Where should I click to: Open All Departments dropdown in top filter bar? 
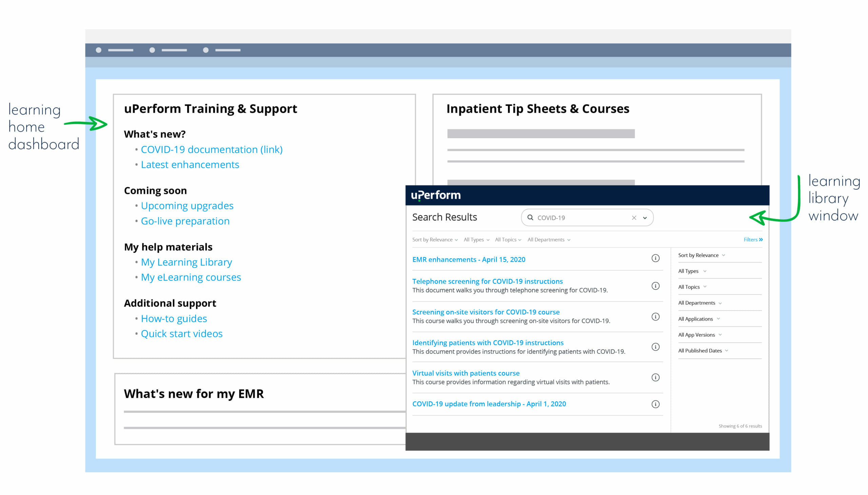(x=549, y=240)
